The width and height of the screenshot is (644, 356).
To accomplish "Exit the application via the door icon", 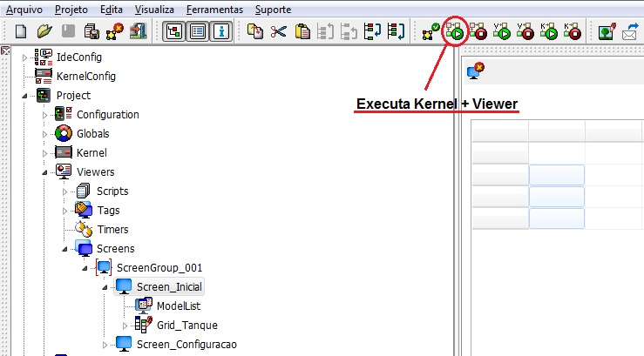I will [139, 31].
